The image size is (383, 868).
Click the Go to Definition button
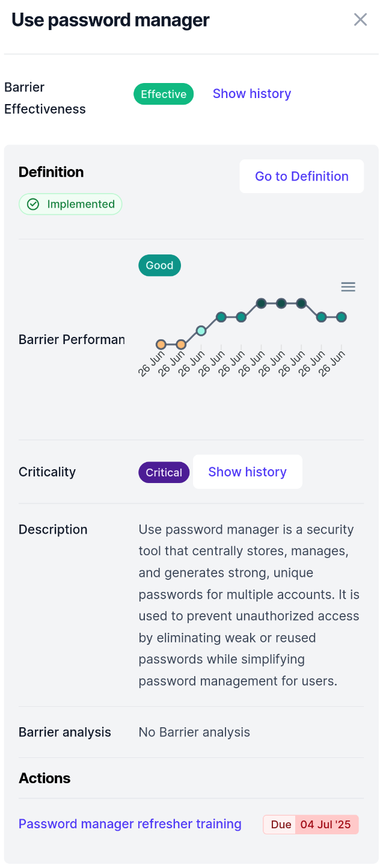point(301,176)
